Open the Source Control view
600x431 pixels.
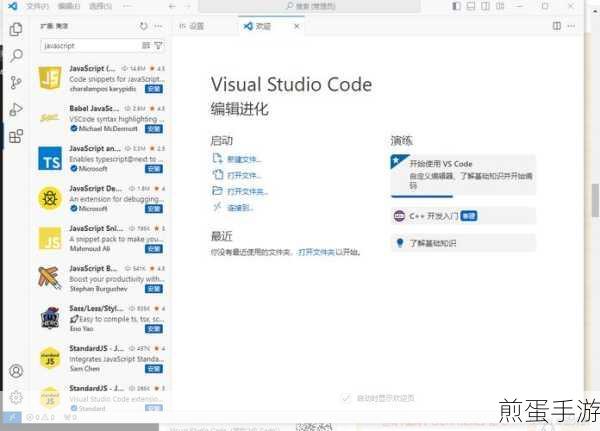(x=16, y=82)
